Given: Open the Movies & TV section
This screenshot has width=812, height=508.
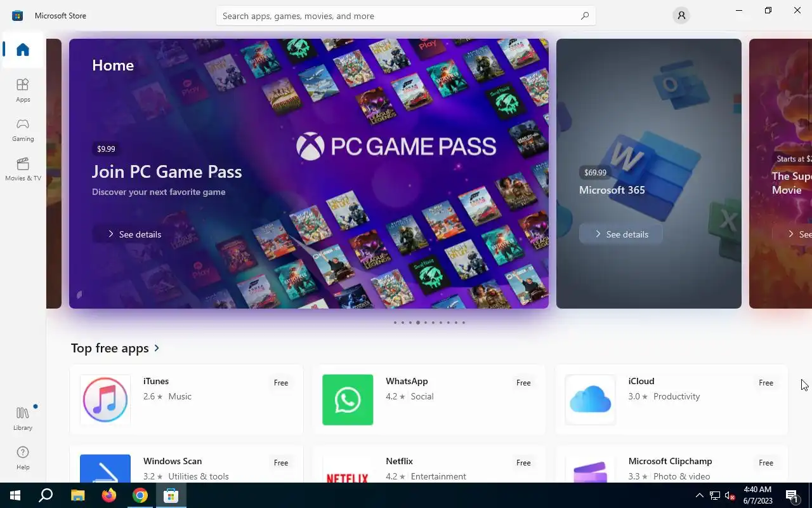Looking at the screenshot, I should (23, 169).
